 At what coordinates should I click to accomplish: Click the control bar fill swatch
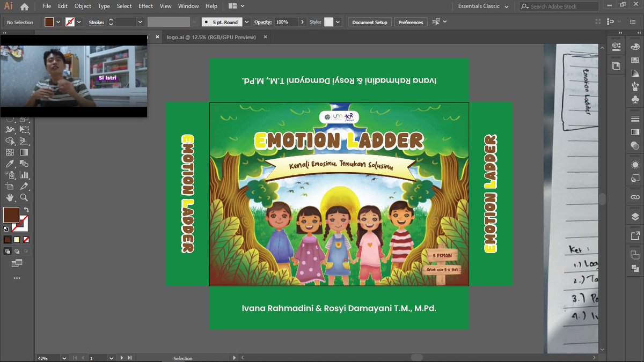point(49,22)
